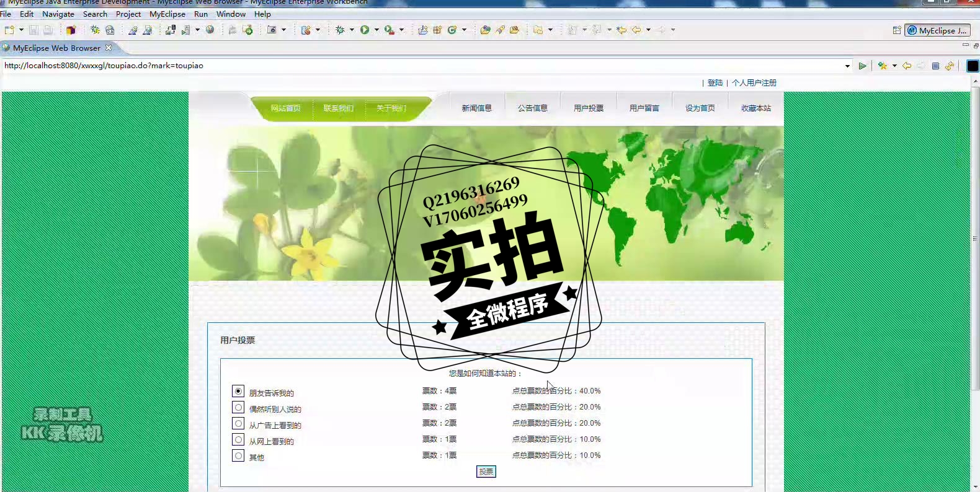The height and width of the screenshot is (492, 980).
Task: Click the bug Debug toolbar icon
Action: [340, 30]
